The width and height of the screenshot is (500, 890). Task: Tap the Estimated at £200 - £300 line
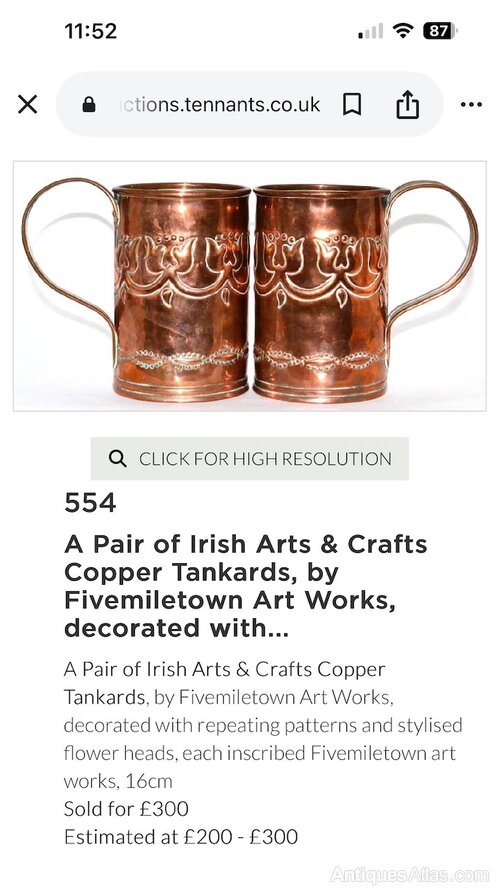click(x=180, y=837)
